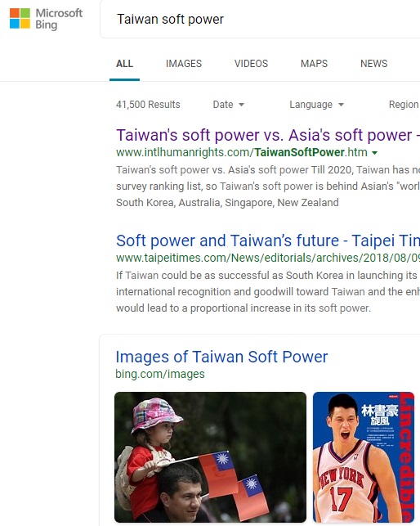Click the taipeitimes.com URL link
This screenshot has height=526, width=420.
coord(268,258)
